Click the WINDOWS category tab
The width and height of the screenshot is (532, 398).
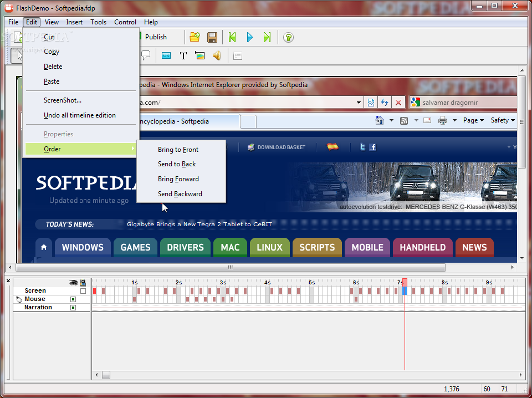pyautogui.click(x=83, y=247)
